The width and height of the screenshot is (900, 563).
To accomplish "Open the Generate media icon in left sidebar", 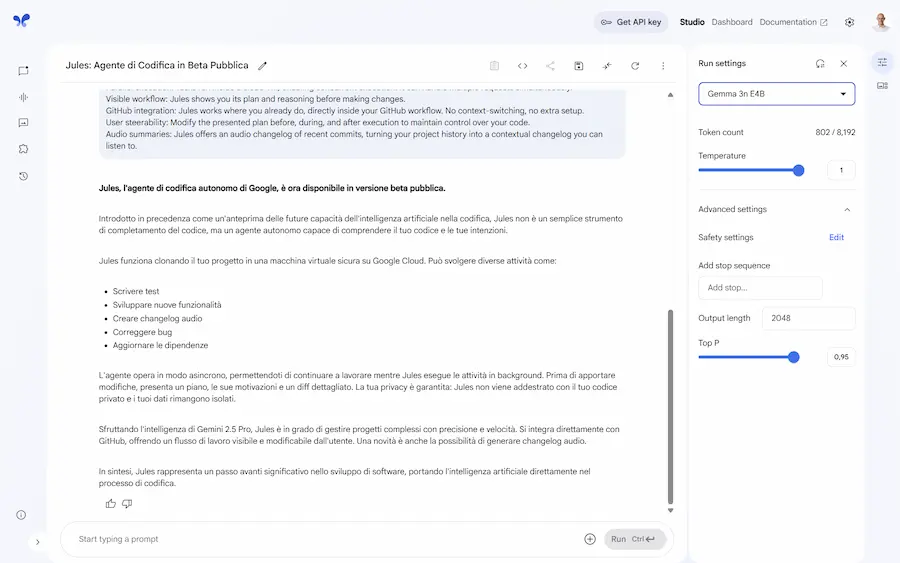I will tap(24, 123).
